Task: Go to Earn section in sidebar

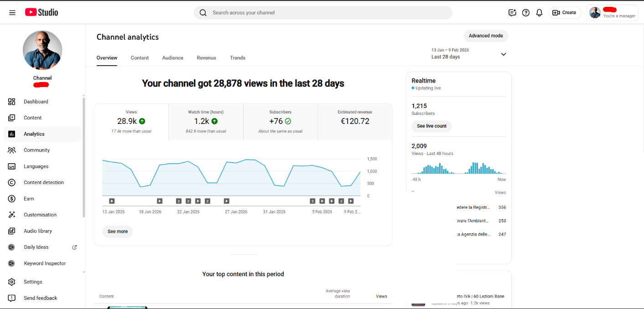Action: (29, 199)
